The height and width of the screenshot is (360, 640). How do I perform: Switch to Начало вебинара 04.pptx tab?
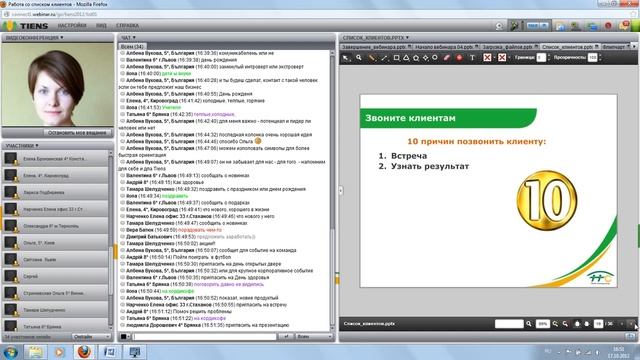(446, 47)
